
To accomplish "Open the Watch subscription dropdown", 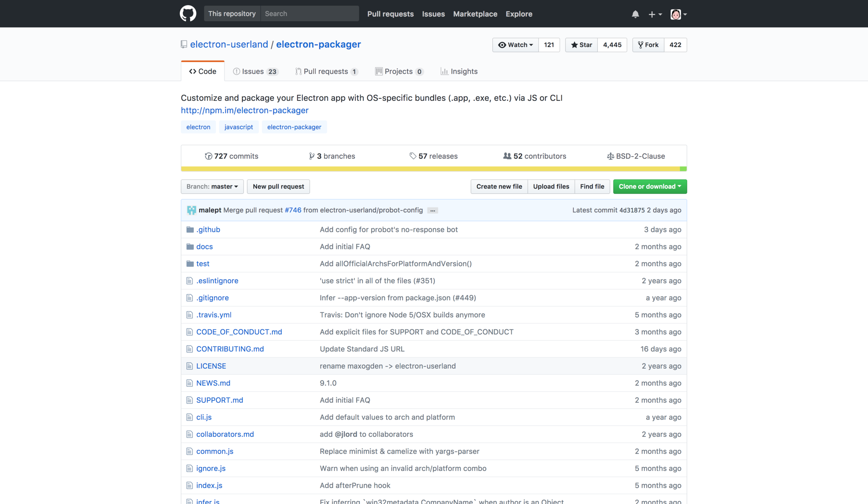I will [515, 45].
